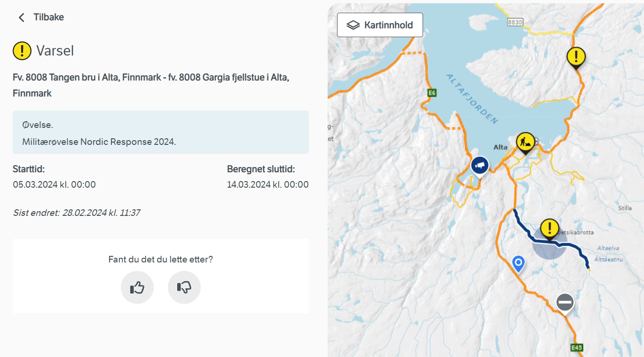Screen dimensions: 644x357
Task: Select the northern yellow warning marker
Action: click(x=576, y=57)
